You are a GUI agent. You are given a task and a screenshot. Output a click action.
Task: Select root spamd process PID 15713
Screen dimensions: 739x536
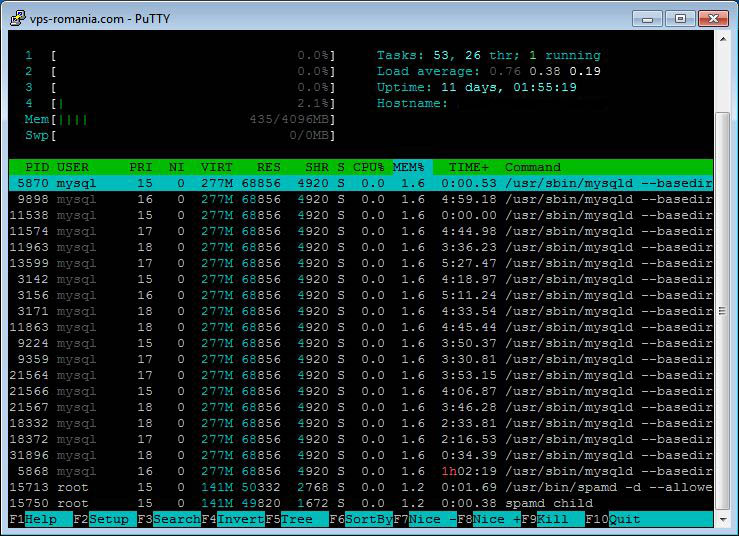[361, 487]
